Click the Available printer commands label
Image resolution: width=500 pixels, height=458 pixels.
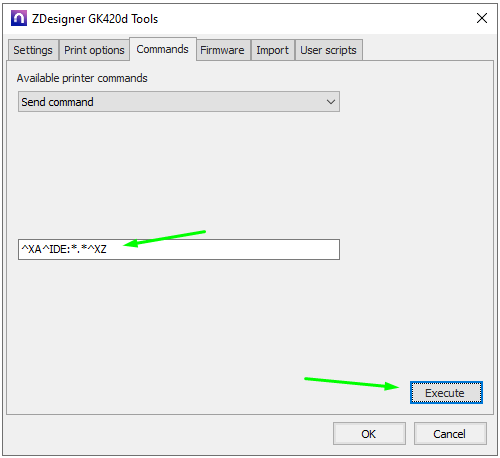point(82,78)
